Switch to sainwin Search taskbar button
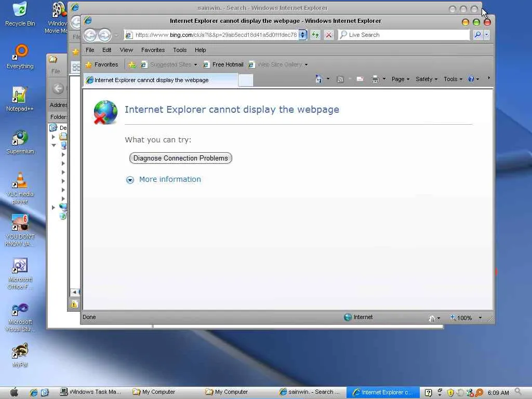Screen dimensions: 532x399 pos(311,392)
